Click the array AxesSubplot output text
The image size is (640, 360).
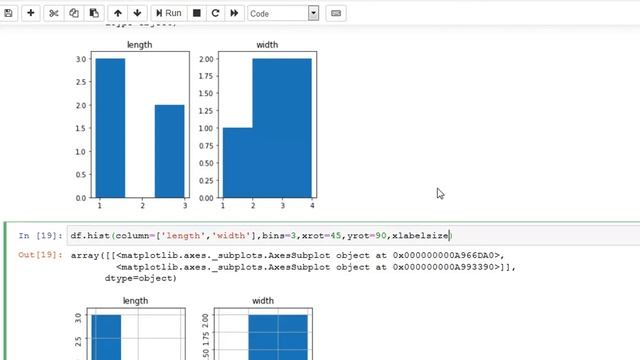tap(293, 267)
